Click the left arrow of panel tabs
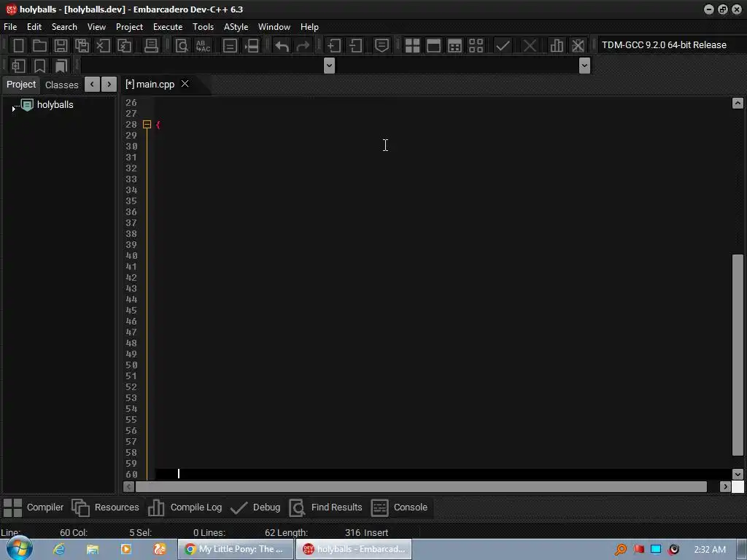The image size is (747, 560). tap(92, 85)
